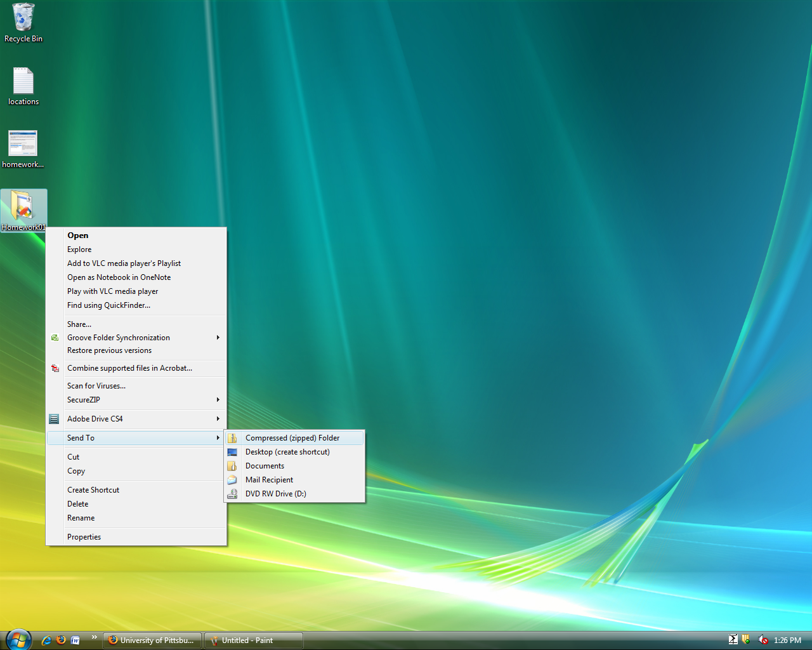Viewport: 812px width, 650px height.
Task: Select Play with VLC media player
Action: pos(112,291)
